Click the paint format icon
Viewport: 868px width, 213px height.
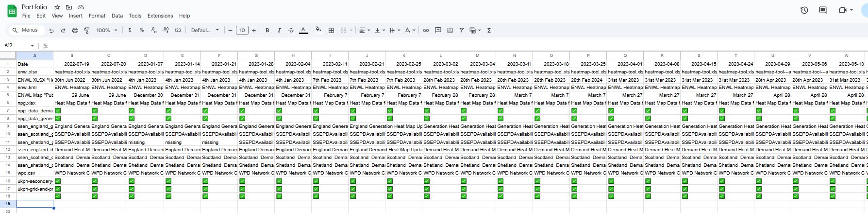pos(87,30)
